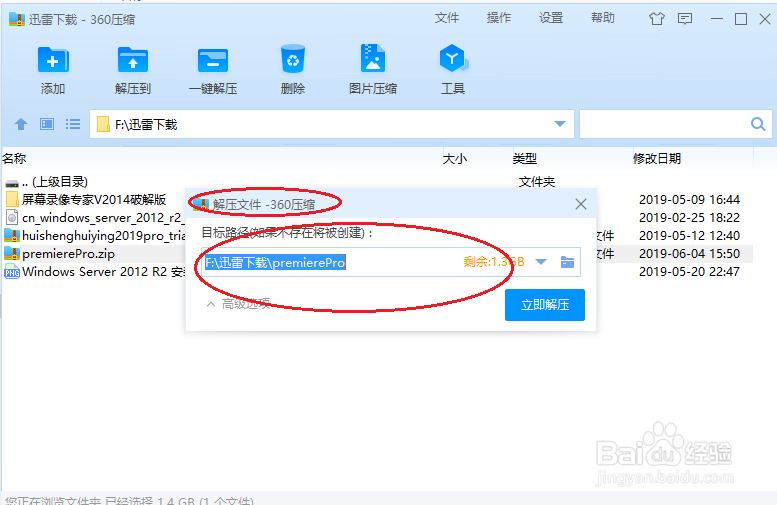Open the 帮助 menu
Image resolution: width=777 pixels, height=505 pixels.
tap(603, 18)
